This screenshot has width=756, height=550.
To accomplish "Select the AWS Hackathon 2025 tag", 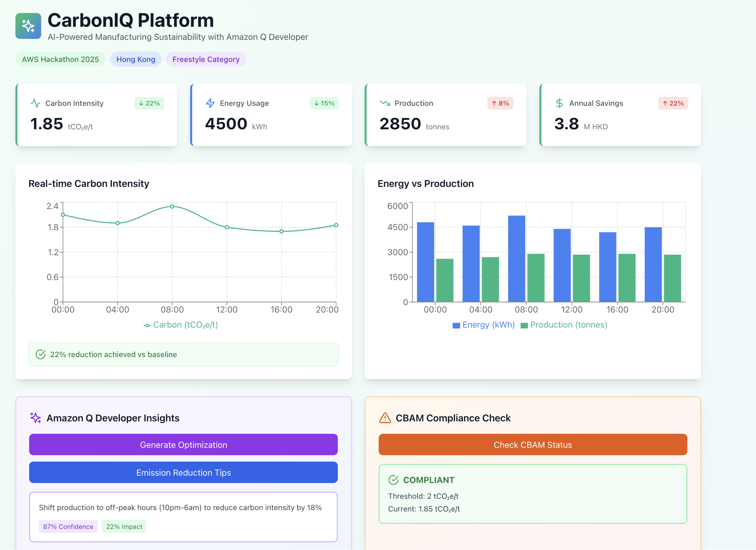I will pyautogui.click(x=60, y=59).
